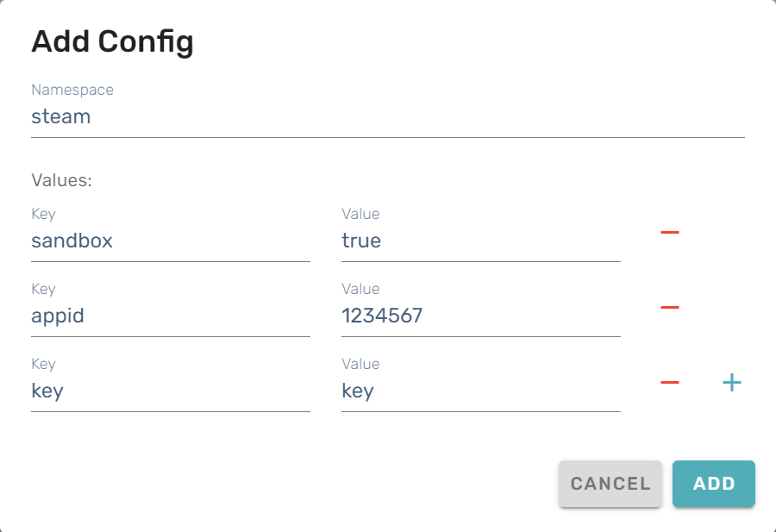Click the sandbox key input field
Screen dimensions: 776x532
170,241
